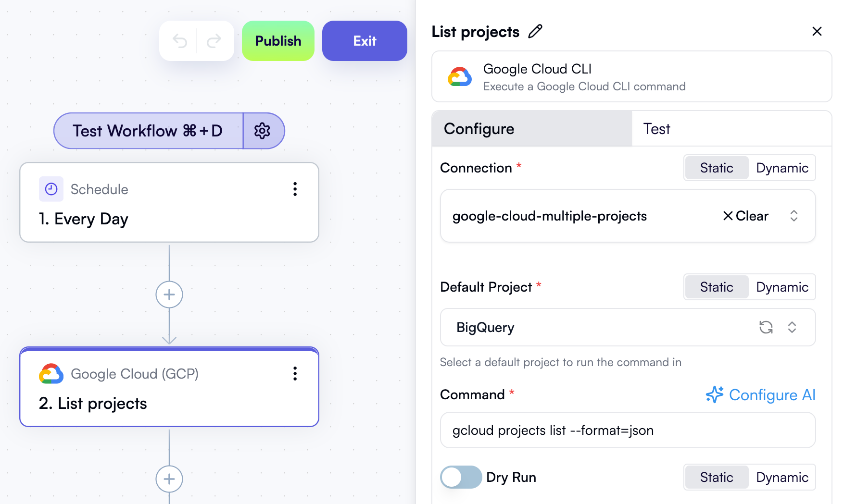This screenshot has width=844, height=504.
Task: Switch to the Test tab
Action: 656,129
